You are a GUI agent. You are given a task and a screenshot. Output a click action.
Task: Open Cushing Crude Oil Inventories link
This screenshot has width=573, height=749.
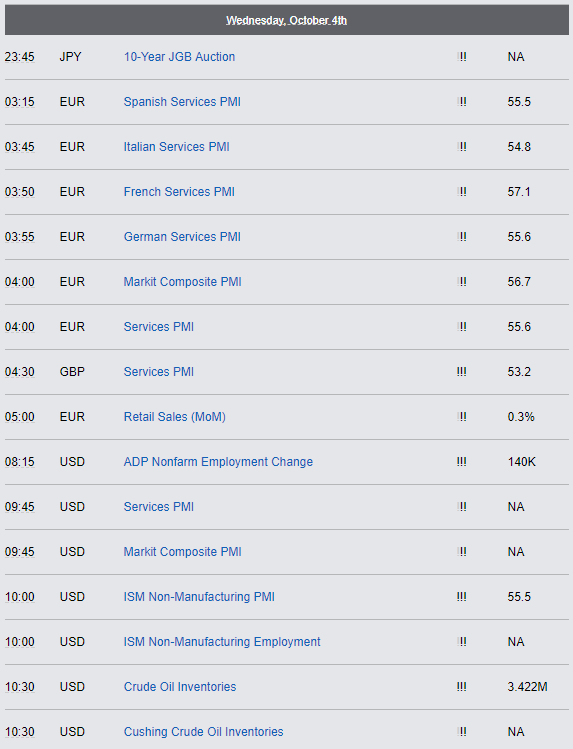pyautogui.click(x=203, y=731)
